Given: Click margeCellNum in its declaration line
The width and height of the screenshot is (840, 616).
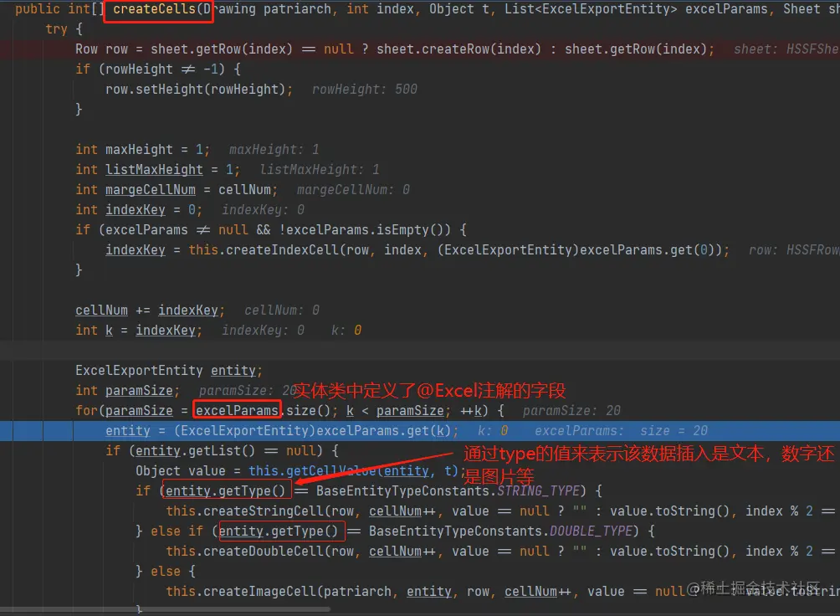Looking at the screenshot, I should point(150,190).
